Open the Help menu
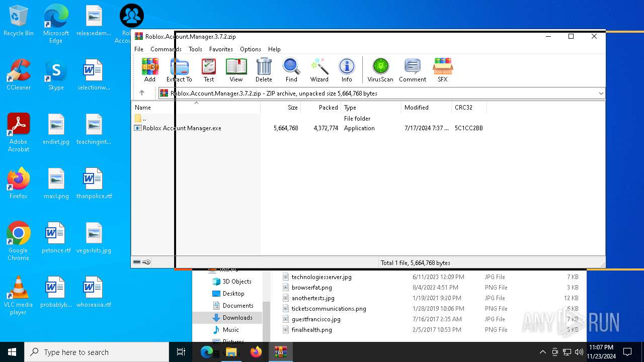The image size is (644, 362). 274,49
